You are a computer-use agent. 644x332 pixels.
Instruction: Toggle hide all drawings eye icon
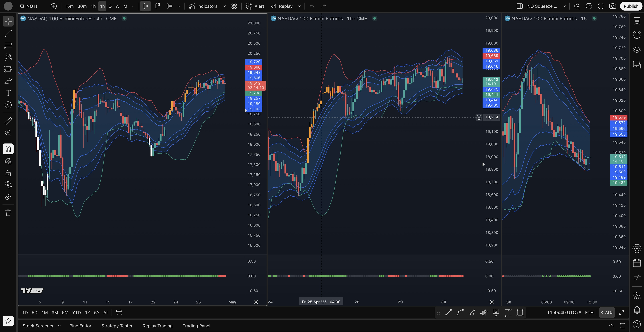[8, 185]
